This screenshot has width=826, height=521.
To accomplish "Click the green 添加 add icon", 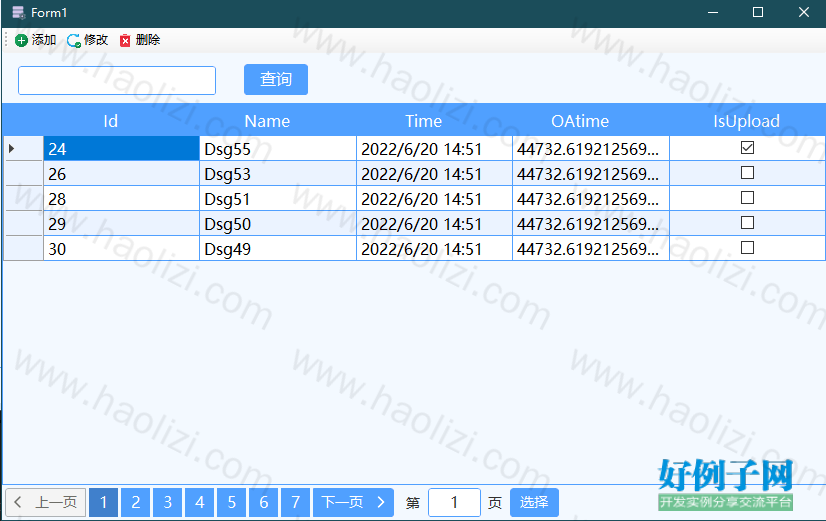I will point(21,41).
